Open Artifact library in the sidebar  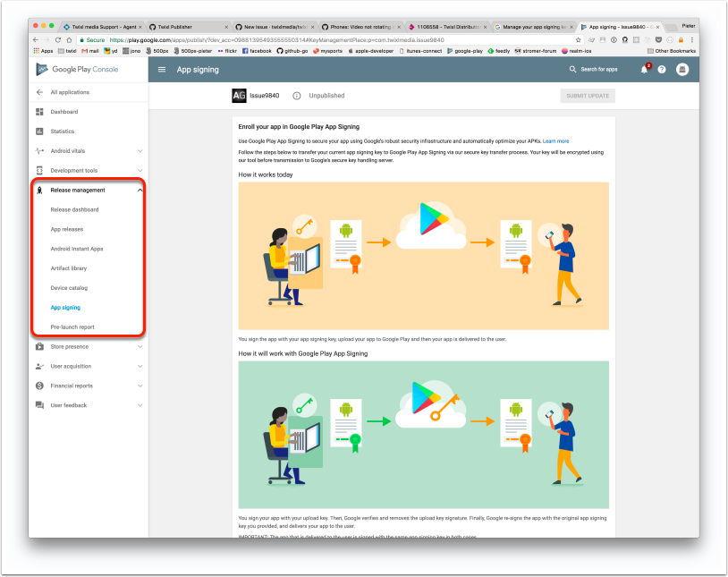(x=68, y=268)
